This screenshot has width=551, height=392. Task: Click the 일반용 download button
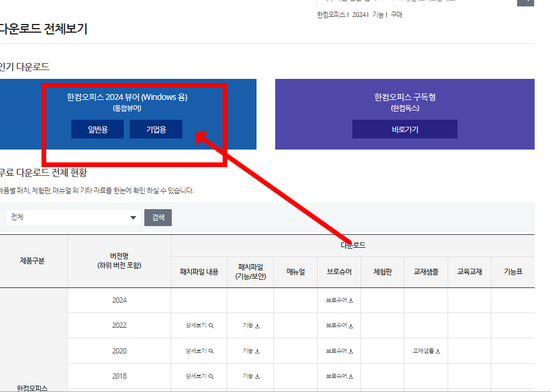97,129
